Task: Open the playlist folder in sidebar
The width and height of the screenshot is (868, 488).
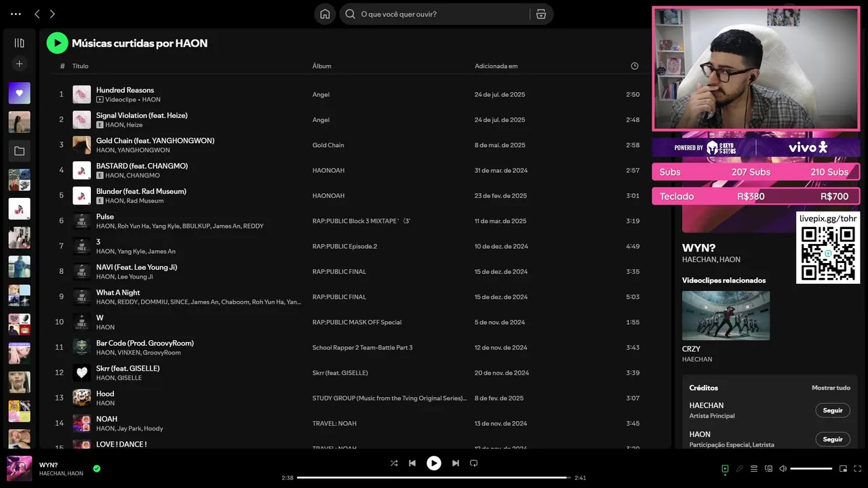Action: (19, 151)
